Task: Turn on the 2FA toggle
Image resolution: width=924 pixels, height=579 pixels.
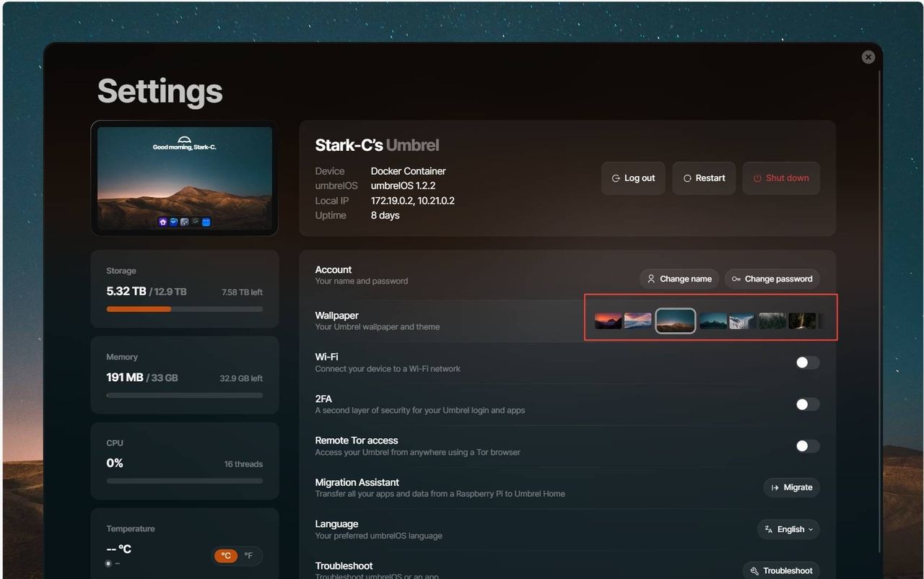Action: point(807,404)
